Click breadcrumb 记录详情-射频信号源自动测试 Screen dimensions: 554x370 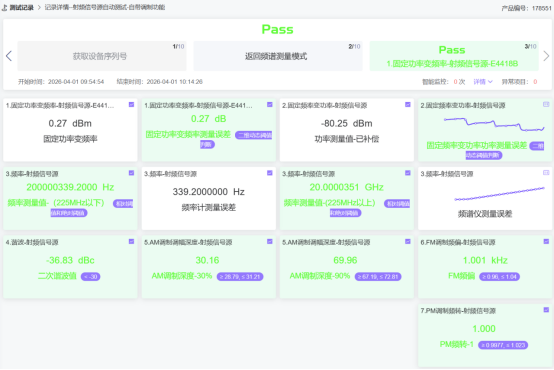click(105, 7)
